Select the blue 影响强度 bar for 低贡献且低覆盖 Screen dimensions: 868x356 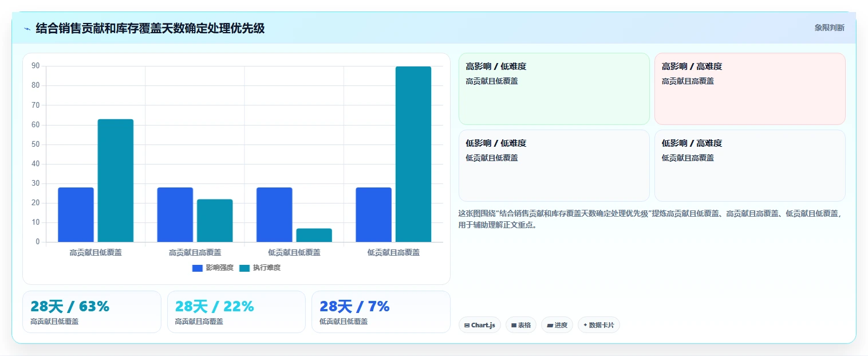pyautogui.click(x=274, y=214)
